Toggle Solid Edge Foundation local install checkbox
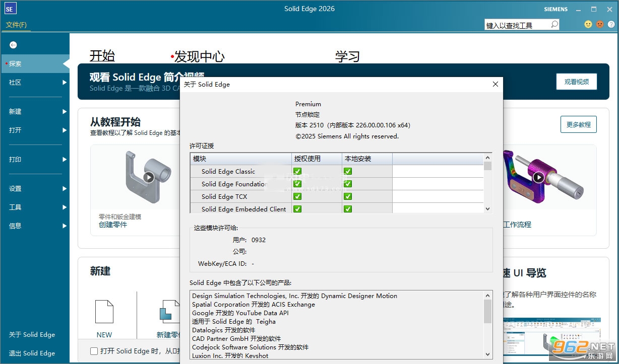The height and width of the screenshot is (364, 619). [348, 184]
